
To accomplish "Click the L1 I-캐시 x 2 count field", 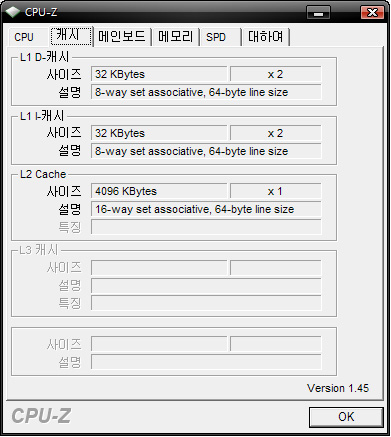I will click(x=276, y=133).
